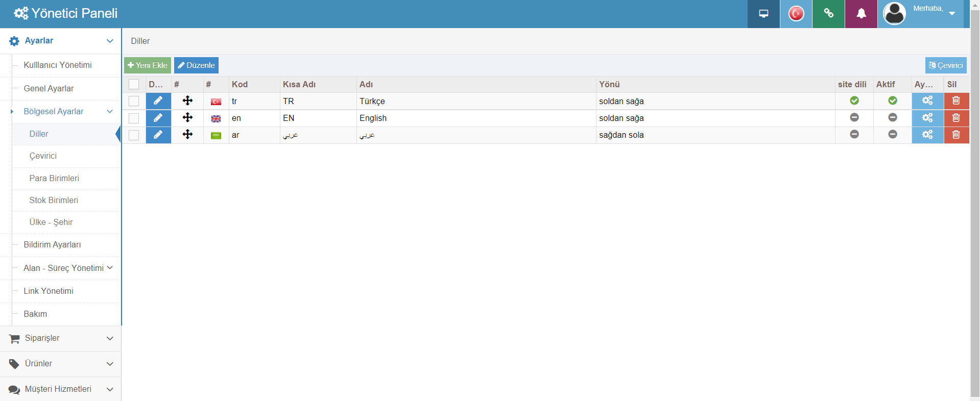Open the notifications bell icon
Screen dimensions: 980x401
(x=861, y=14)
